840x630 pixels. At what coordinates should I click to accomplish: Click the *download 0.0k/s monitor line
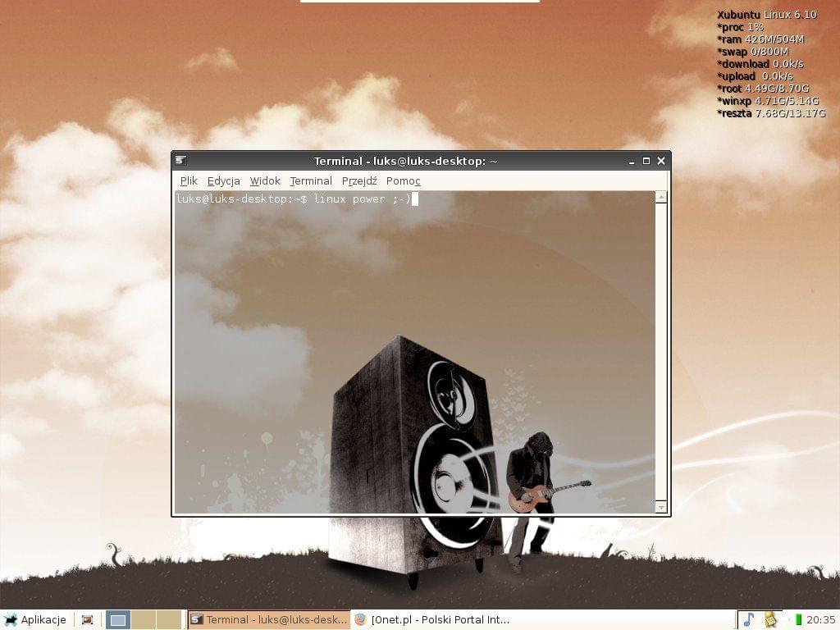[760, 64]
